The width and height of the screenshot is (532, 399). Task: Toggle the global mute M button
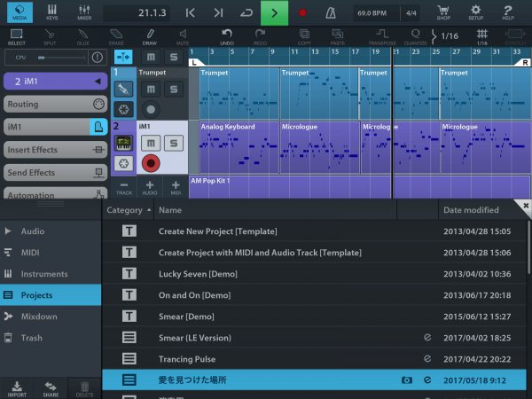tap(151, 57)
